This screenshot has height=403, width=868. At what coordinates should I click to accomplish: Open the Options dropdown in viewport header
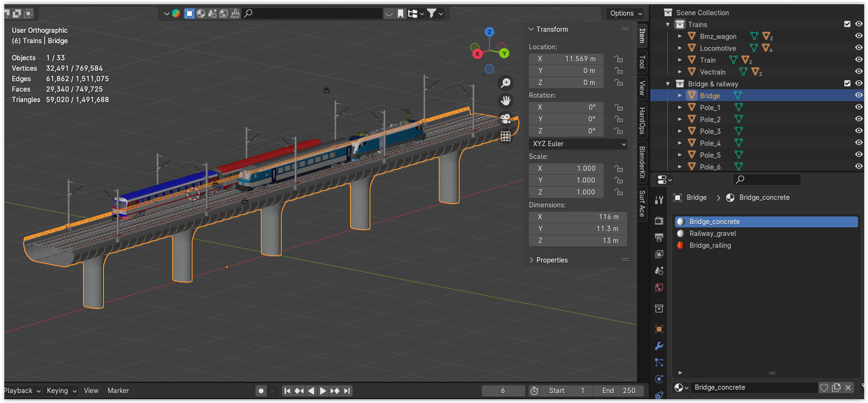pos(626,13)
